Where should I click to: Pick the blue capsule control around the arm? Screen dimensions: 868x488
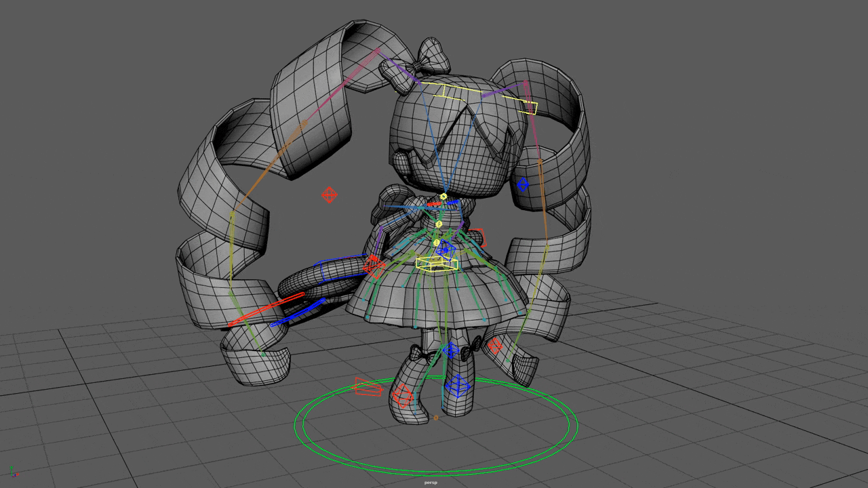(x=342, y=268)
